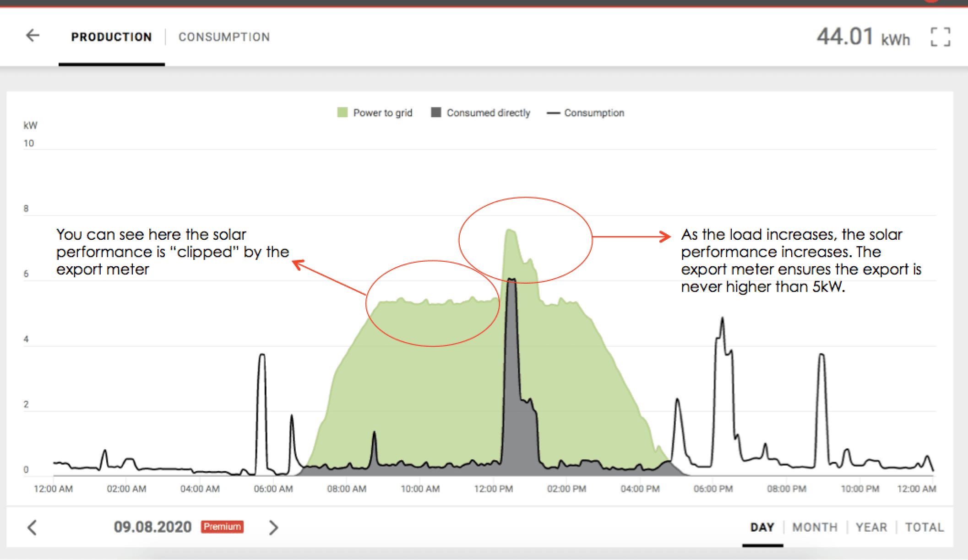Click the 04:00 AM axis label
The height and width of the screenshot is (560, 968).
click(x=200, y=489)
